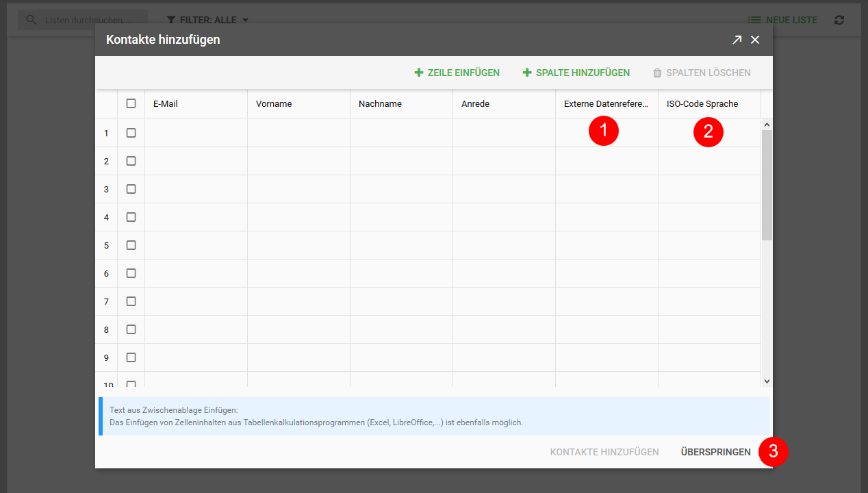Click the trash icon of Spalten löschen
The image size is (868, 493).
tap(657, 73)
